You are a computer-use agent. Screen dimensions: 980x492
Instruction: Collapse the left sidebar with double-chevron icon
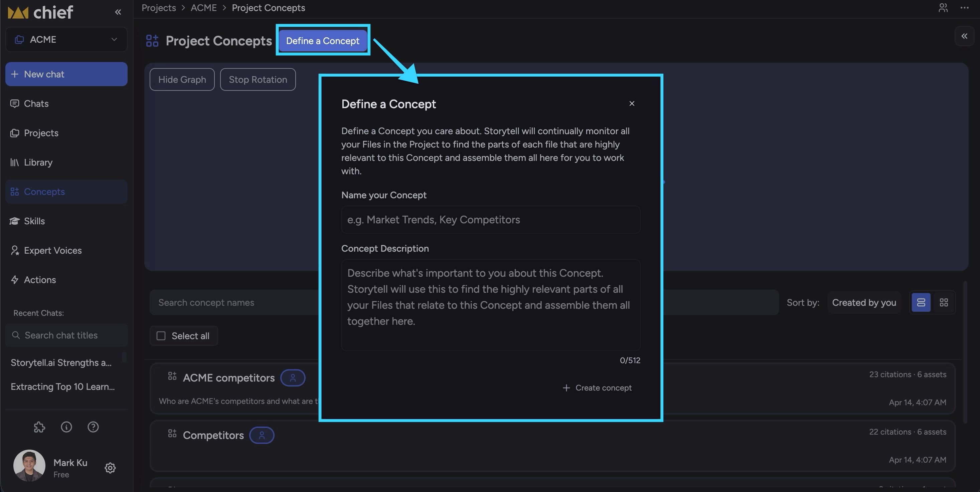pyautogui.click(x=118, y=12)
